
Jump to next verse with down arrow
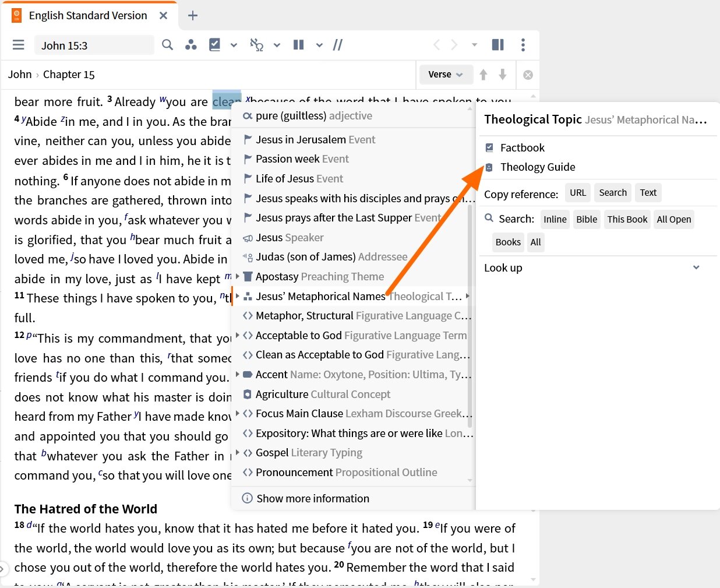pyautogui.click(x=503, y=75)
